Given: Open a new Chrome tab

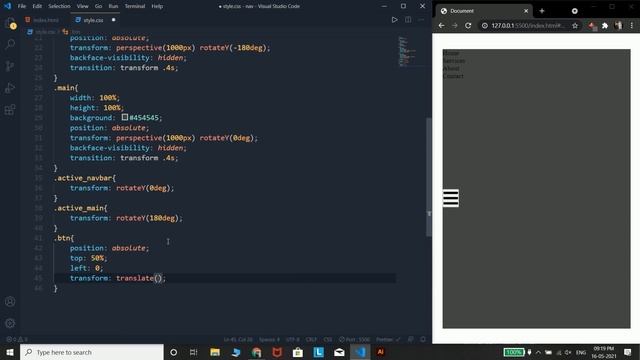Looking at the screenshot, I should click(542, 11).
